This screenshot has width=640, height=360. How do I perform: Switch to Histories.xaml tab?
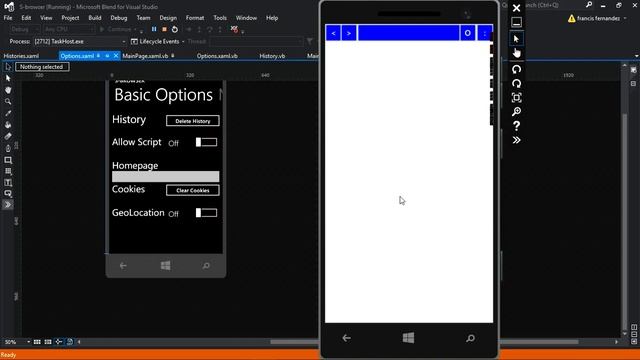pos(21,56)
